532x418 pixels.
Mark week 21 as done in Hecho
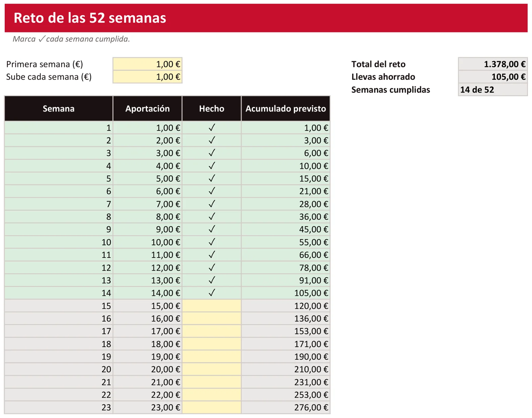point(212,382)
